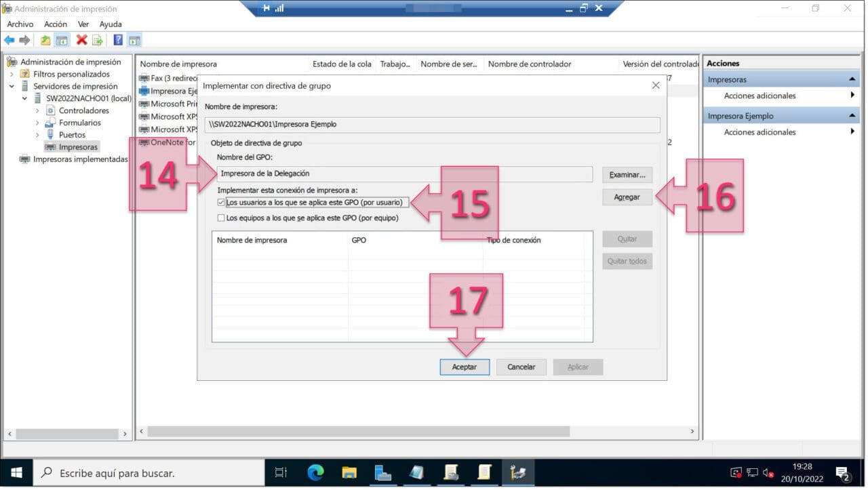Click the muted volume tray icon

click(769, 472)
